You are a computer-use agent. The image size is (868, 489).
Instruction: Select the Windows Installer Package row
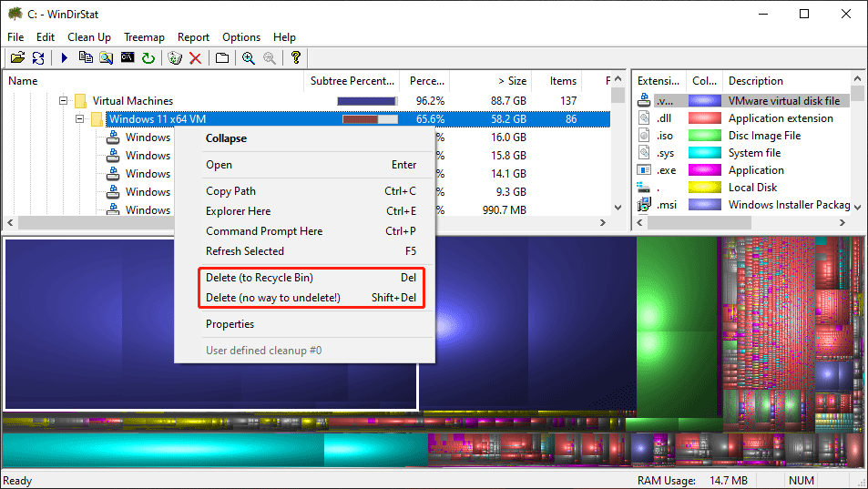coord(741,205)
